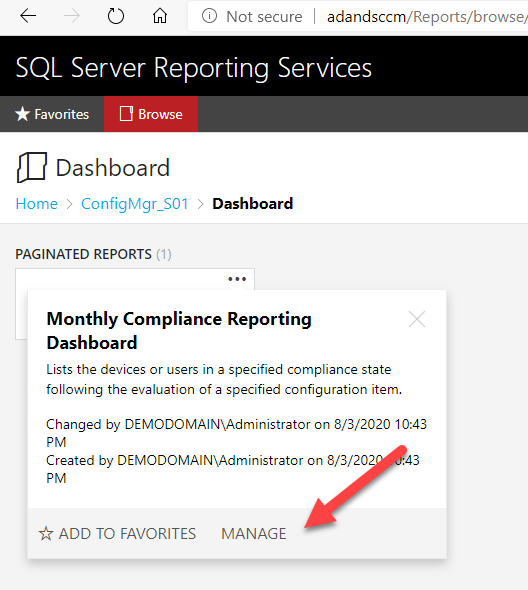Open the browser home page icon

coord(160,16)
